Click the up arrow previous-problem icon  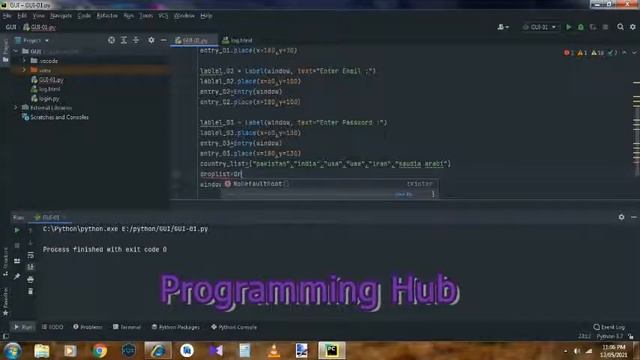(624, 53)
